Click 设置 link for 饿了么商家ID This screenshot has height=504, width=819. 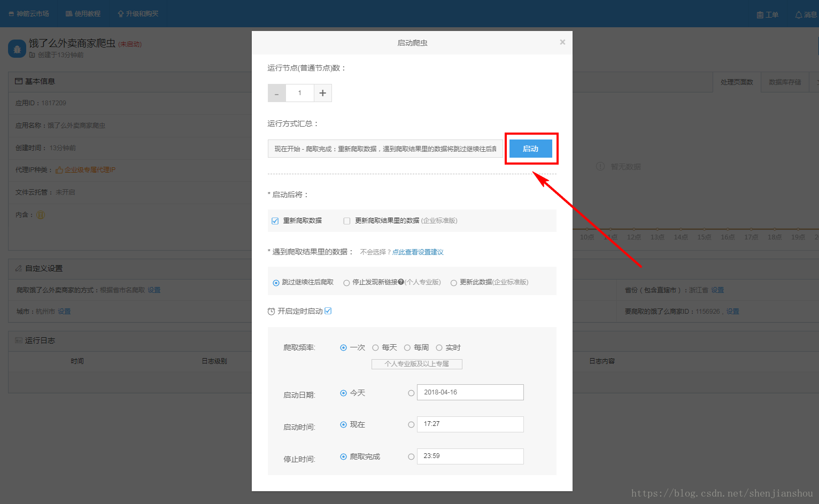732,312
